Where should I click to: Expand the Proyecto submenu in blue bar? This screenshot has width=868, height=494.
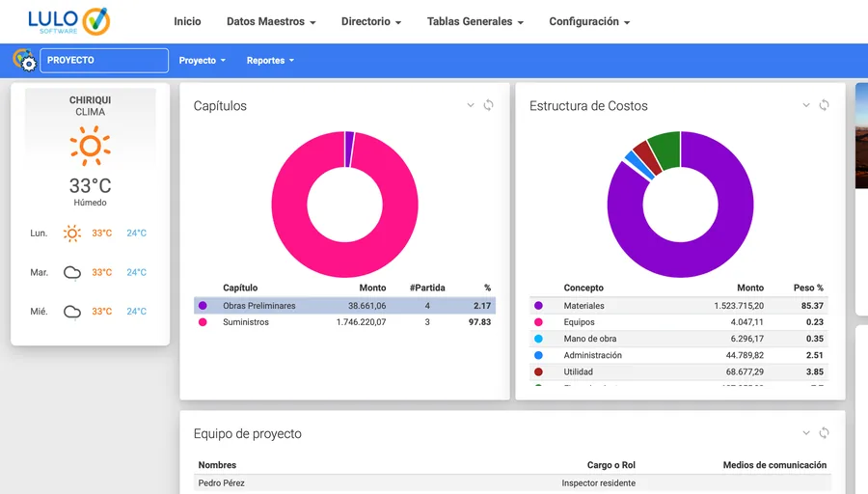[203, 61]
